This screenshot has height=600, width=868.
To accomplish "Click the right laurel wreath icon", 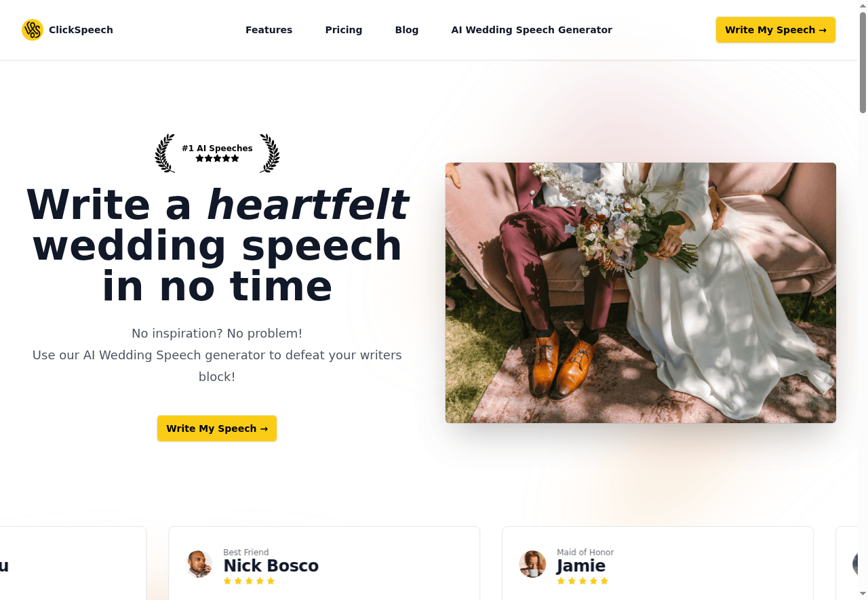I will pyautogui.click(x=270, y=153).
